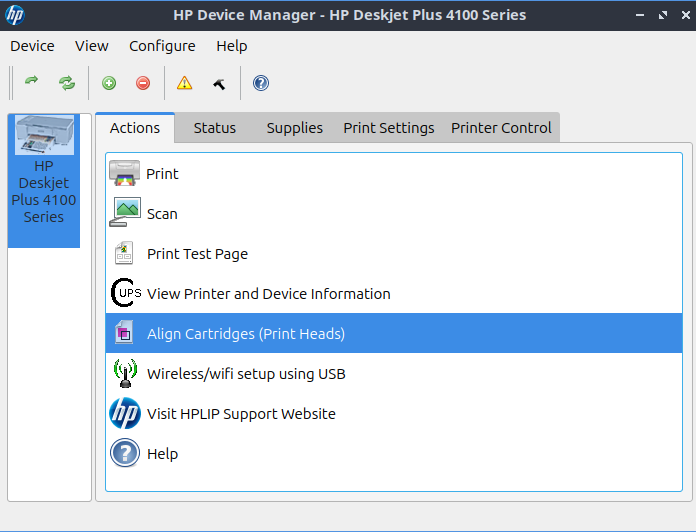Select the Scan action text
Viewport: 696px width, 532px height.
click(162, 214)
